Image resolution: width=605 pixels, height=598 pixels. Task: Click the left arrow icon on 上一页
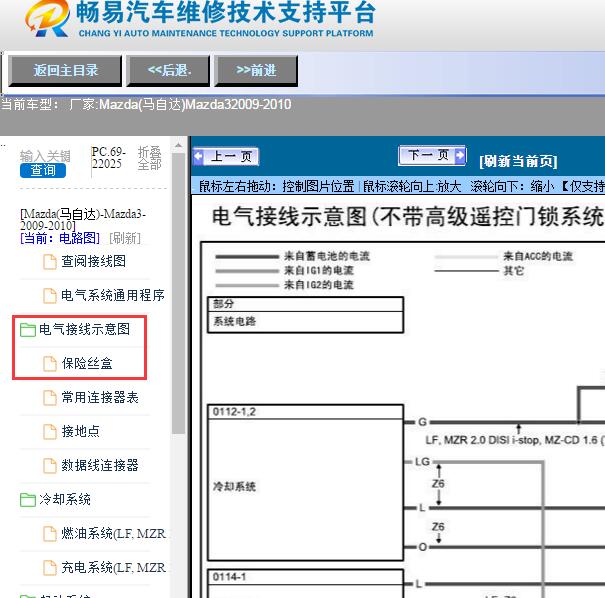pyautogui.click(x=198, y=157)
